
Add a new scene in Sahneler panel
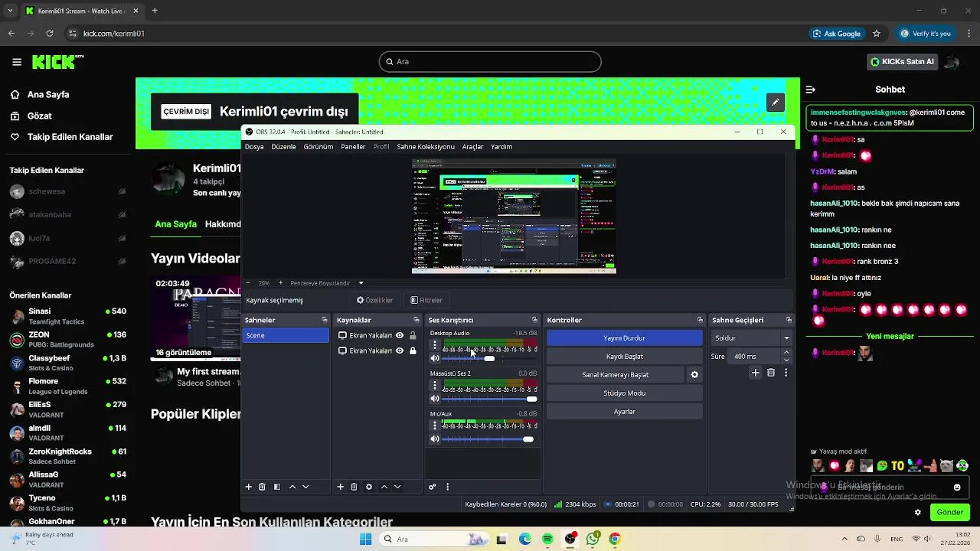tap(248, 487)
